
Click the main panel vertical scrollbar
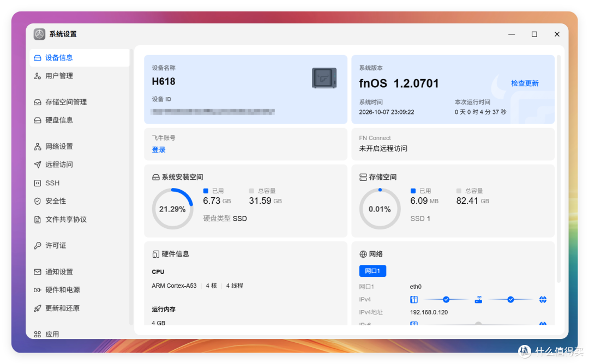coord(558,169)
